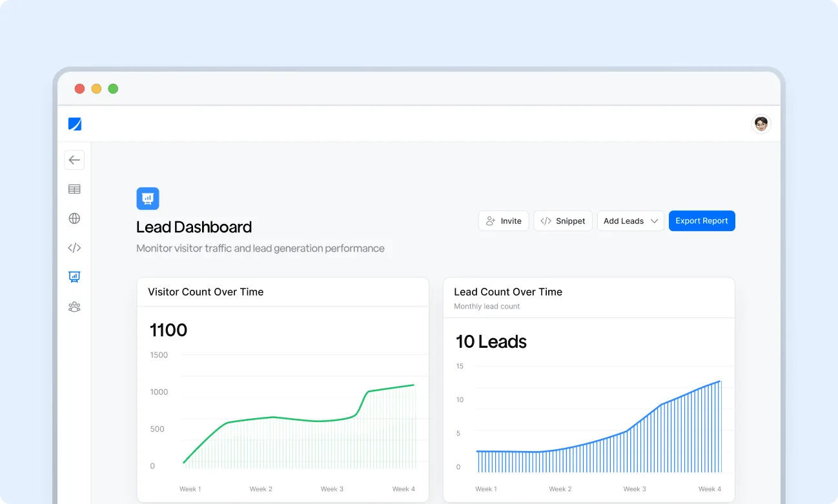Click the green visitor line's end point

(x=413, y=385)
